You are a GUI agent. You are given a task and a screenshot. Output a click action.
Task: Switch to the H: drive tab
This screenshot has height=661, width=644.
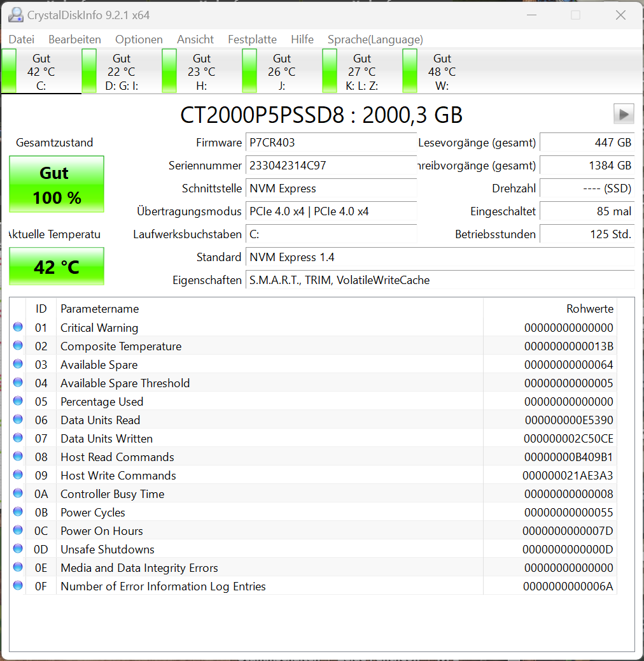(201, 71)
